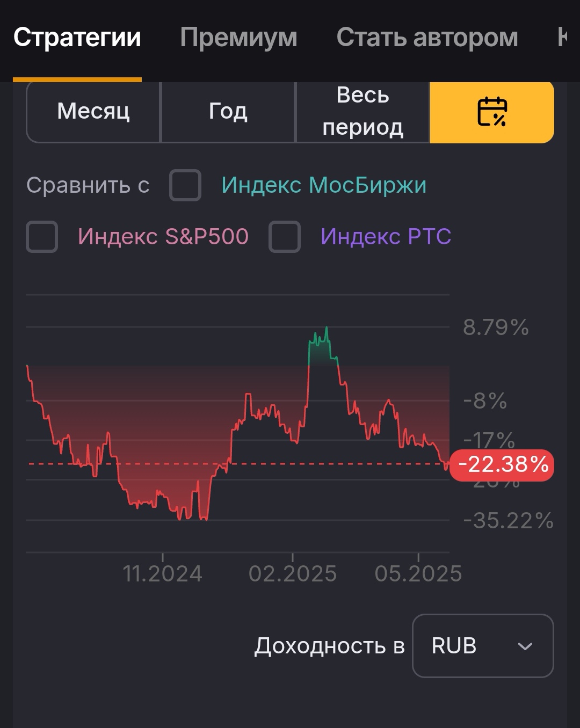Choose the Весь период range

coord(363,112)
